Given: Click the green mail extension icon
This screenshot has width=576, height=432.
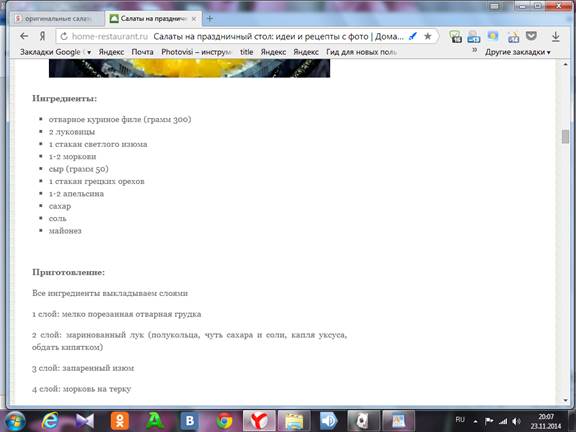Looking at the screenshot, I should 456,37.
